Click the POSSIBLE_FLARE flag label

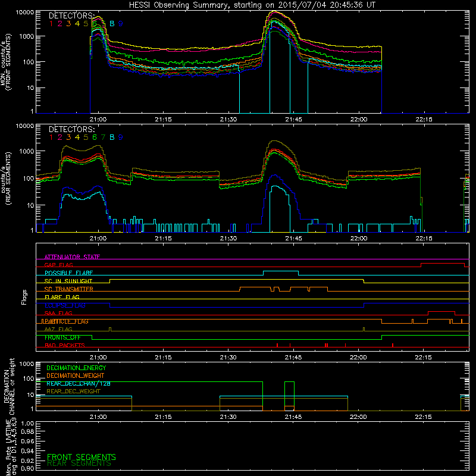point(68,273)
